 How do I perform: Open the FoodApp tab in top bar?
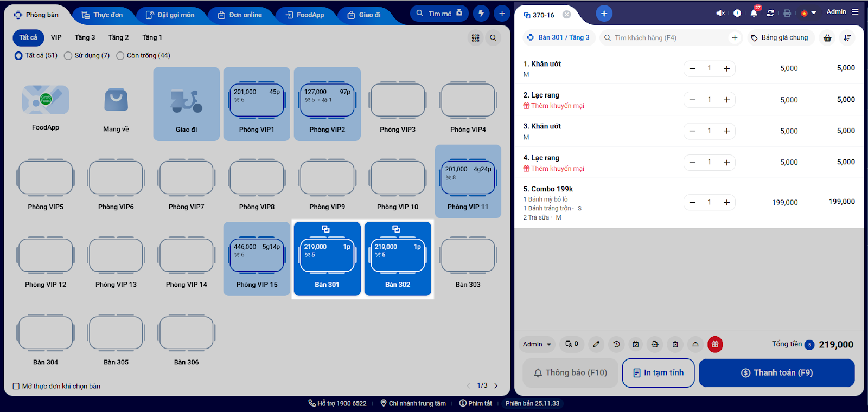click(x=305, y=15)
